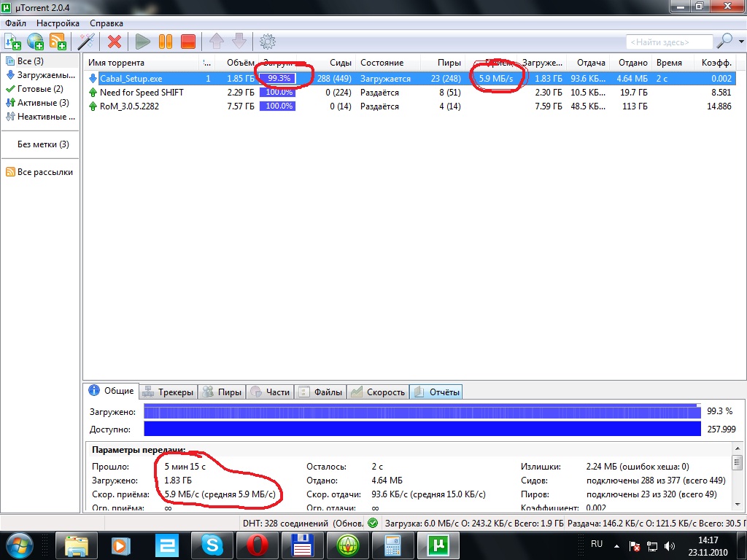Click the orange Pause torrent icon

tap(166, 42)
